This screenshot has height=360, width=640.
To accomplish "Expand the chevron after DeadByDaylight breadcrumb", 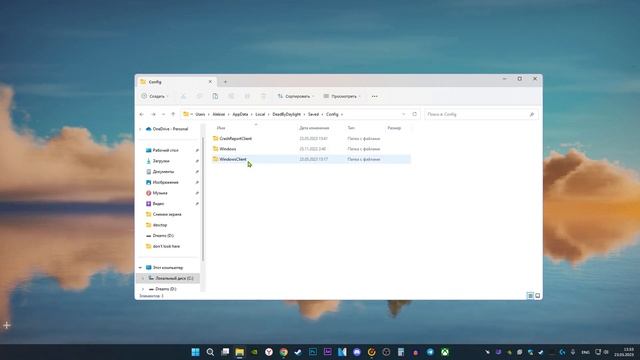I will 304,114.
